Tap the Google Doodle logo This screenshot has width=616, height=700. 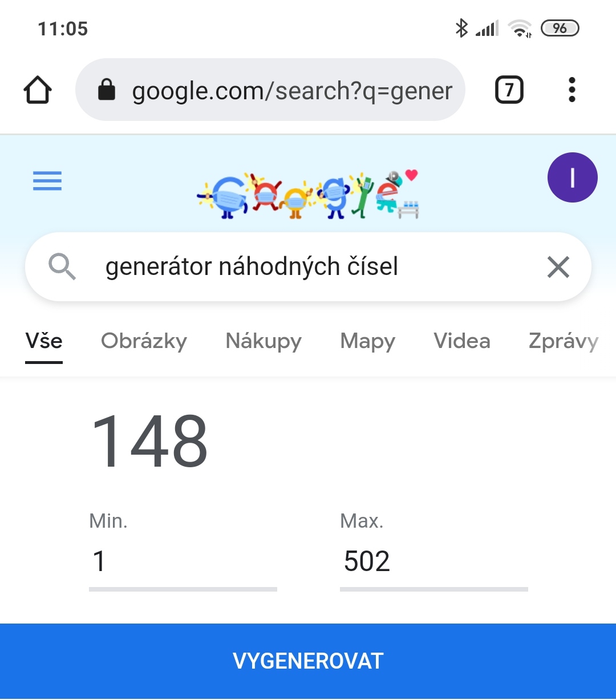308,194
